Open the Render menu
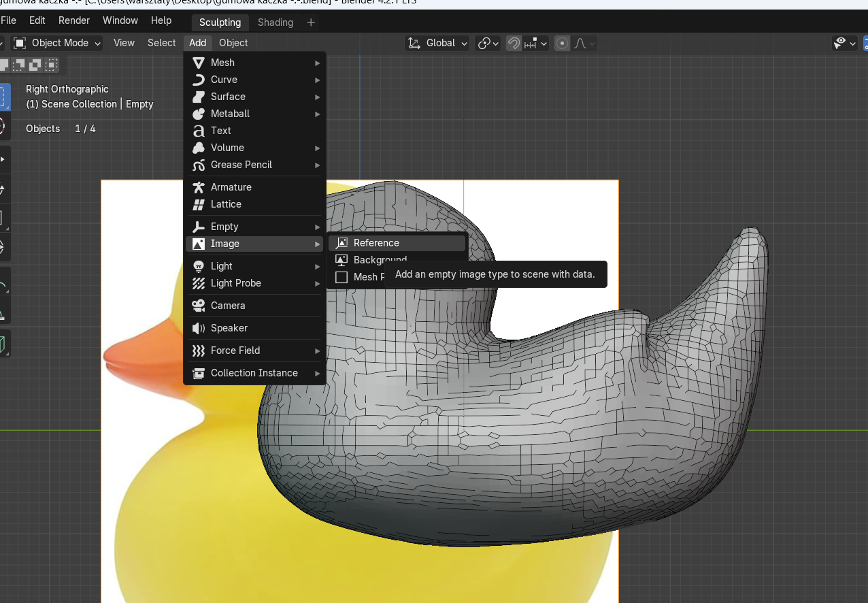This screenshot has width=868, height=603. [74, 20]
